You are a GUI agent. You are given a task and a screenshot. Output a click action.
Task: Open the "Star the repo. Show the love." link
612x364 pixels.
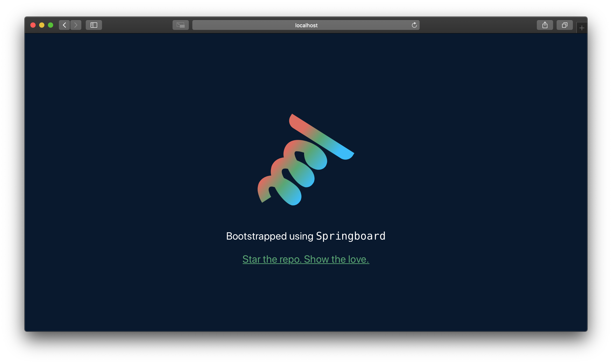point(306,259)
